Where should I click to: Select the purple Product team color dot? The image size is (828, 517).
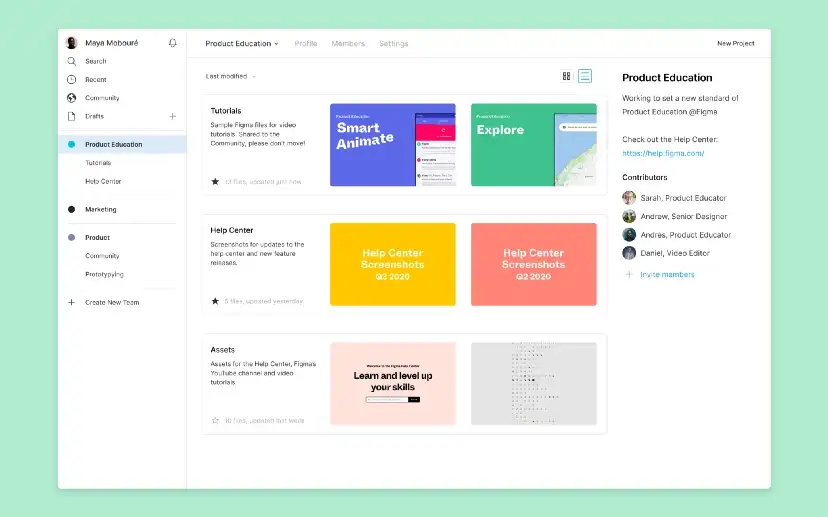tap(71, 238)
